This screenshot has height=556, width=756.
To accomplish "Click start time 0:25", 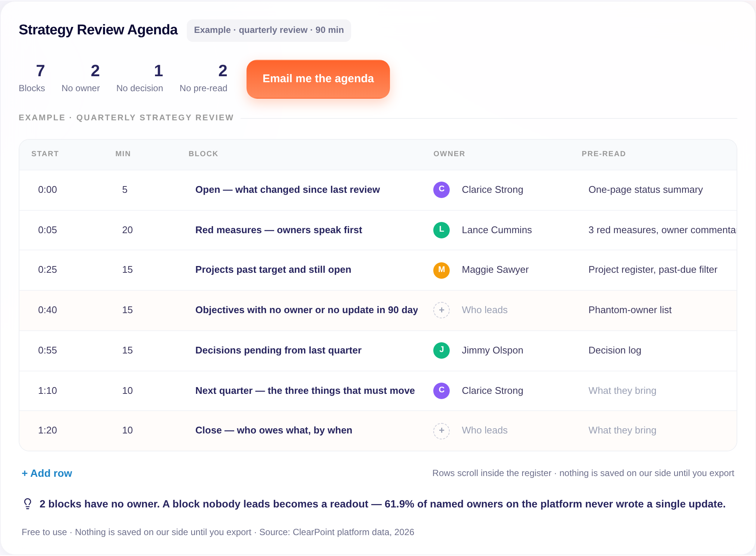I will [x=47, y=270].
